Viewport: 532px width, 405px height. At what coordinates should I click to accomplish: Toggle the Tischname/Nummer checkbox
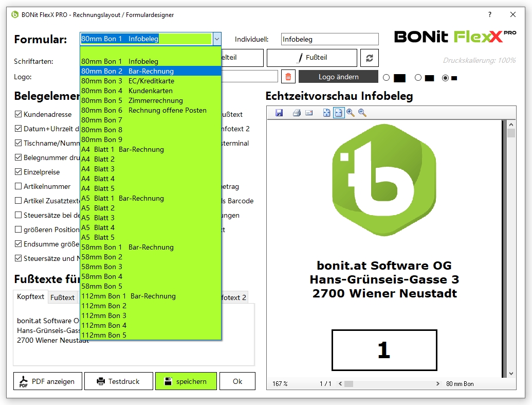(x=19, y=143)
